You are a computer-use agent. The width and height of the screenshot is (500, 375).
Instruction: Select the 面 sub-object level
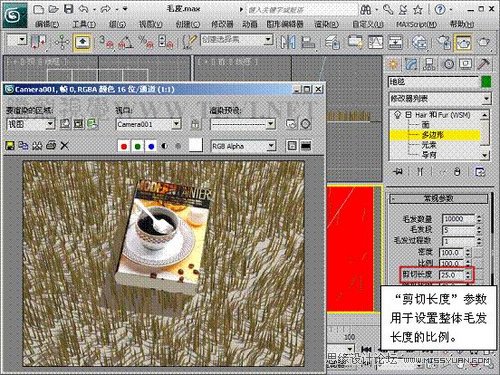426,125
